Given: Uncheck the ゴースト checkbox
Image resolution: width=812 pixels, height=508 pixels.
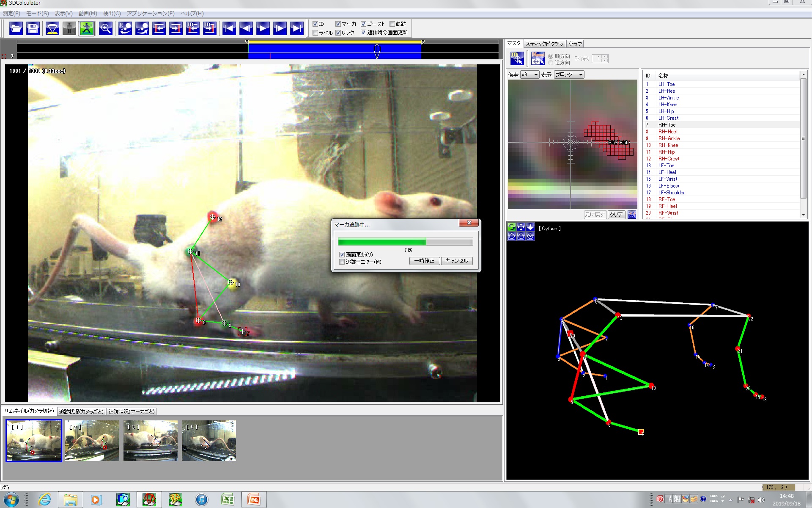Looking at the screenshot, I should pyautogui.click(x=363, y=24).
